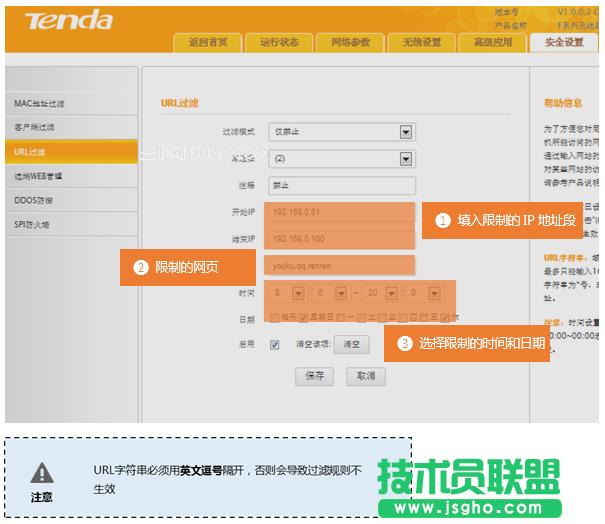Go to the 返回首页 home tab
Image resolution: width=605 pixels, height=524 pixels.
point(208,42)
